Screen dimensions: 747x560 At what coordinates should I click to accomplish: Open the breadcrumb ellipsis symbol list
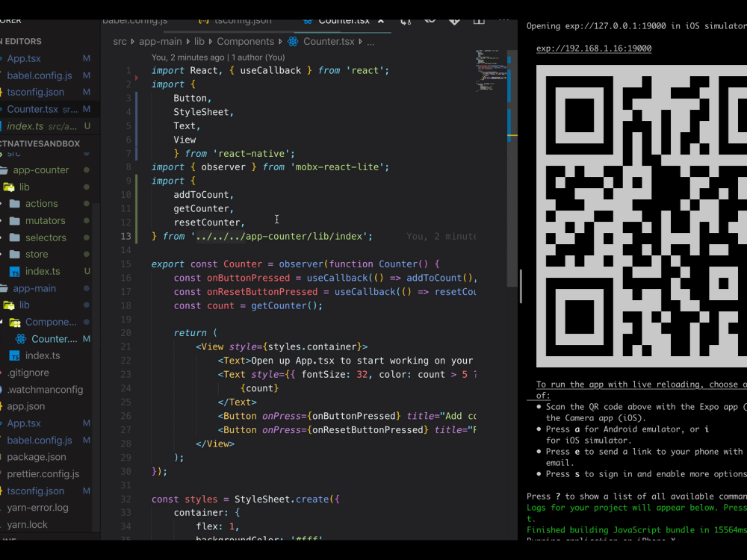click(x=371, y=42)
